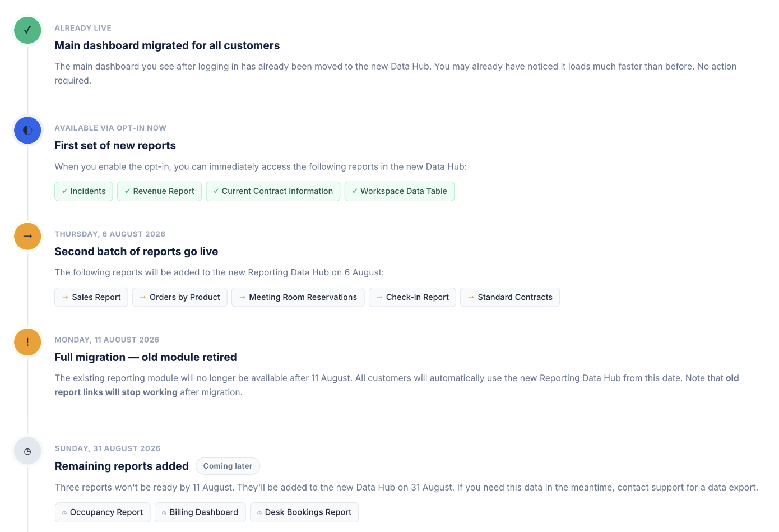Click the 'Second batch of reports go live' heading

tap(136, 251)
